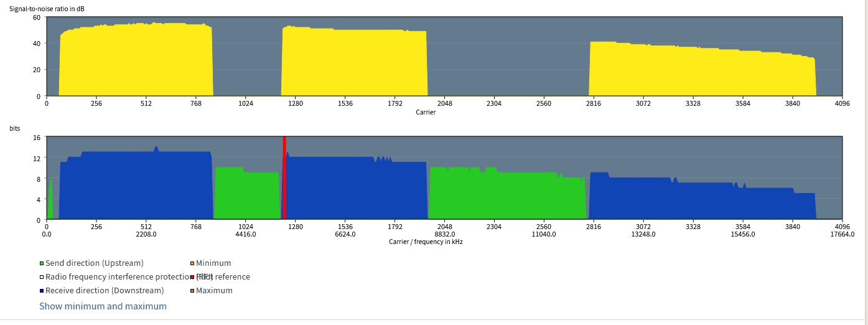Click the Signal-to-noise ratio in dB title
Image resolution: width=868 pixels, height=325 pixels.
[47, 9]
